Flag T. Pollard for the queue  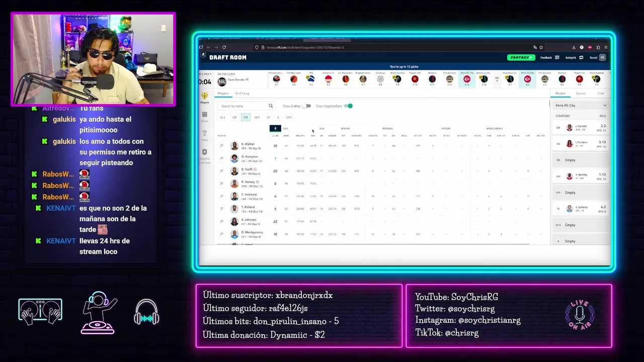tap(222, 209)
